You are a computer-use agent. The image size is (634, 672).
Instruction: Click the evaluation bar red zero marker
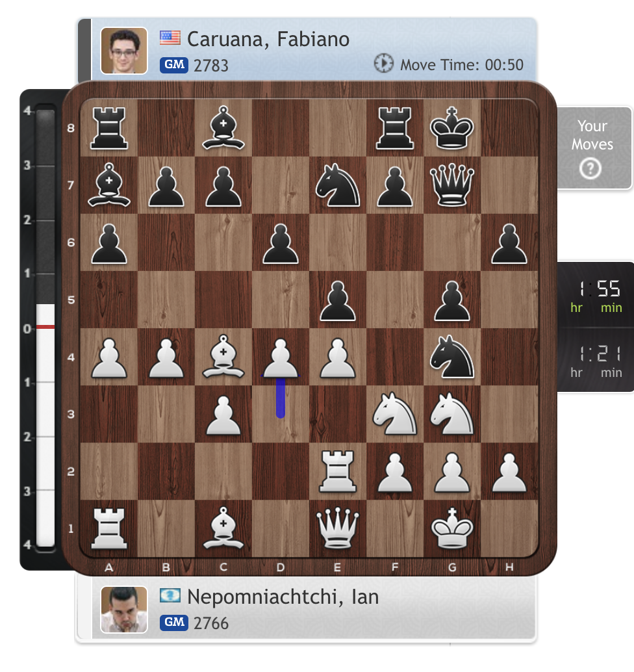[x=45, y=327]
